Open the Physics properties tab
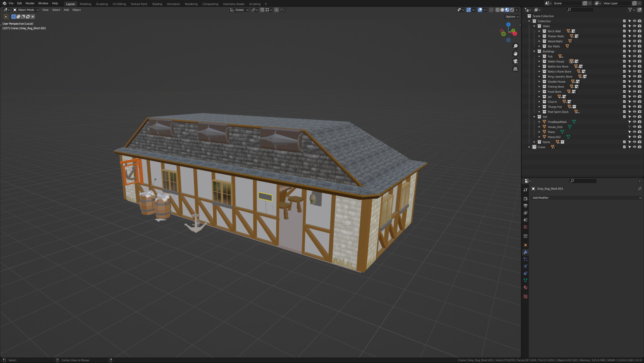The width and height of the screenshot is (644, 363). (x=525, y=266)
